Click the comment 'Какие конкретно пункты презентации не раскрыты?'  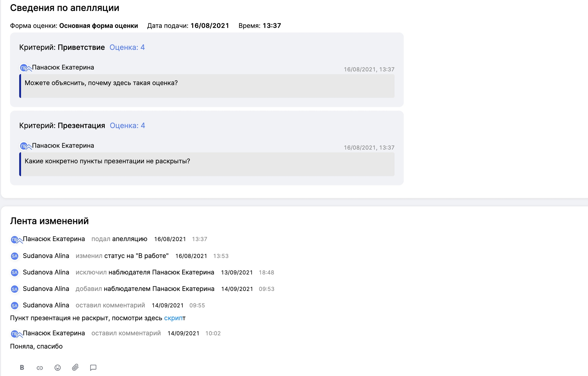(x=107, y=161)
